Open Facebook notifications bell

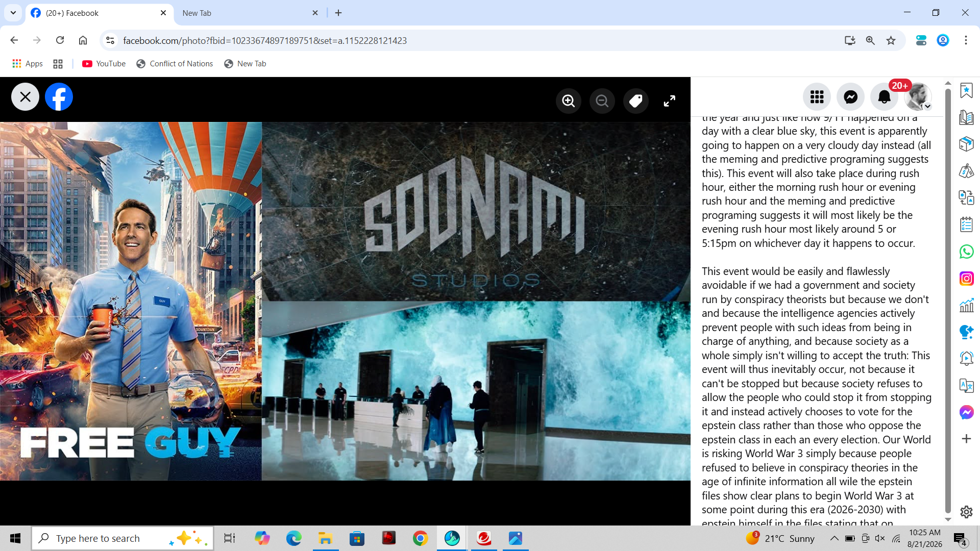[x=884, y=97]
